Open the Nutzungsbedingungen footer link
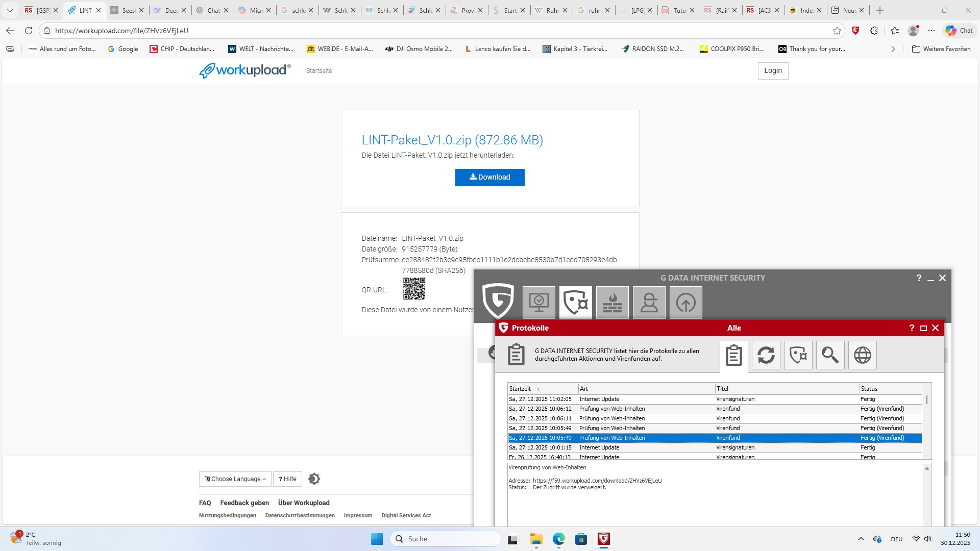 tap(227, 516)
